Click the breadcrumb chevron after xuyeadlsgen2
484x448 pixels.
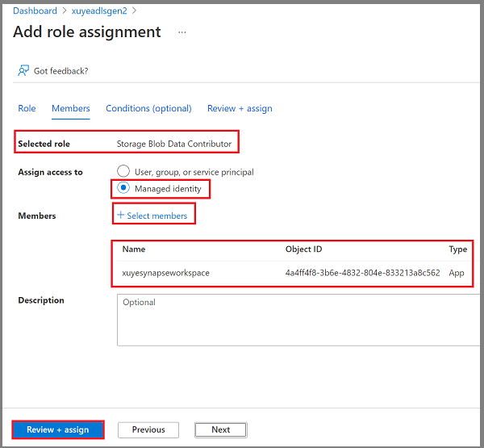[x=134, y=10]
